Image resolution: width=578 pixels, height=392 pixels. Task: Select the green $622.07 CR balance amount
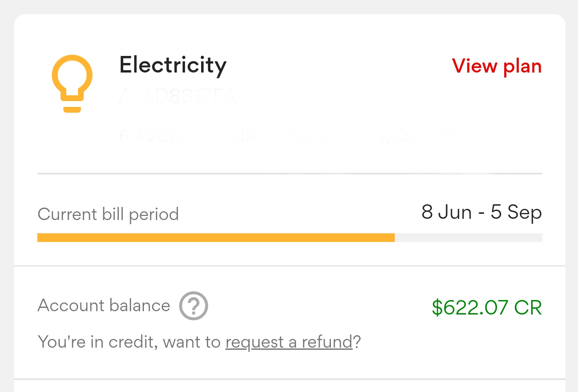point(487,308)
